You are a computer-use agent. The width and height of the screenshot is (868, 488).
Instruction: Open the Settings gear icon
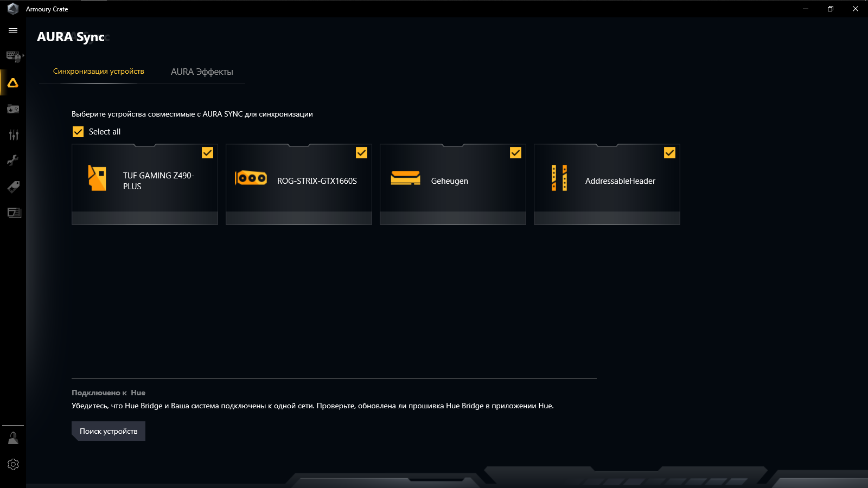[13, 465]
